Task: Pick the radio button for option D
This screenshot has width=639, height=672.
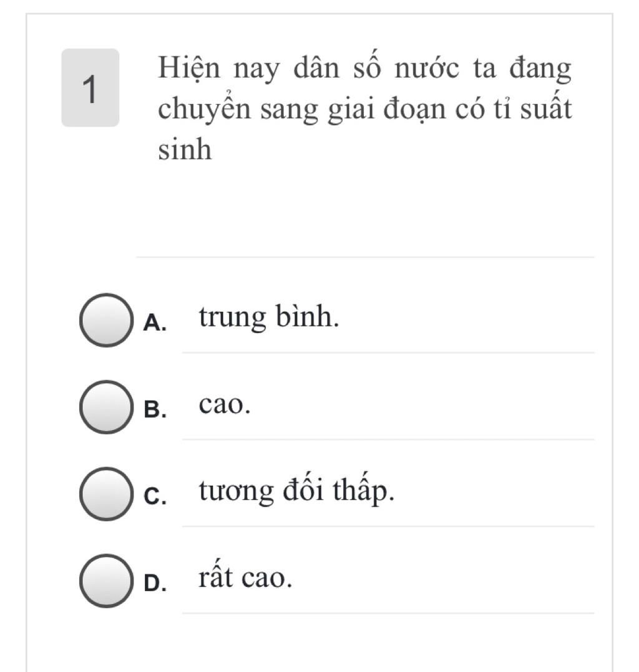Action: pos(106,580)
